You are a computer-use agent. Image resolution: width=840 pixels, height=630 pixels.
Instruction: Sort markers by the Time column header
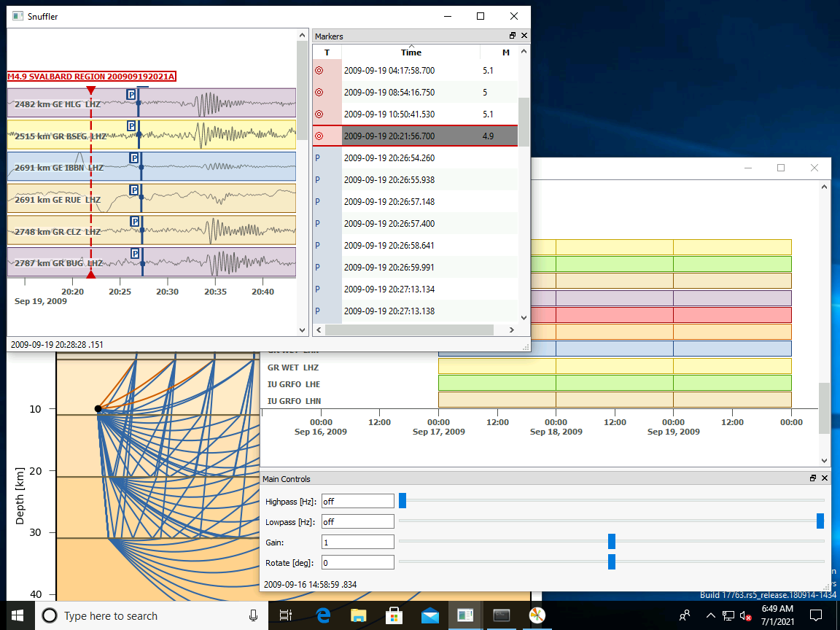(x=411, y=52)
